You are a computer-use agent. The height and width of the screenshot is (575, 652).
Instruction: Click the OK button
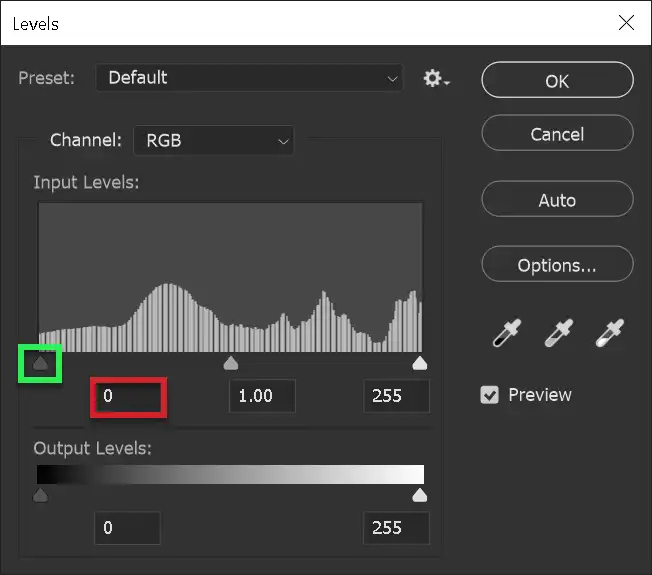tap(557, 81)
